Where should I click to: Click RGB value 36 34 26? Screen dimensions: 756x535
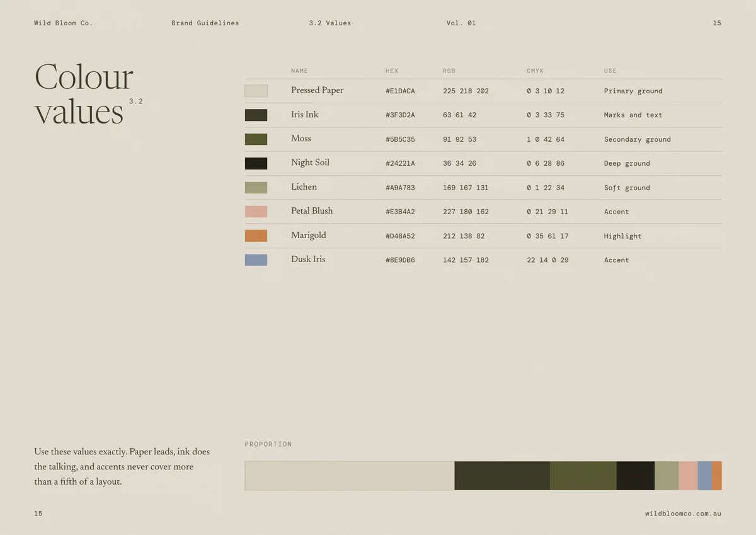point(459,164)
